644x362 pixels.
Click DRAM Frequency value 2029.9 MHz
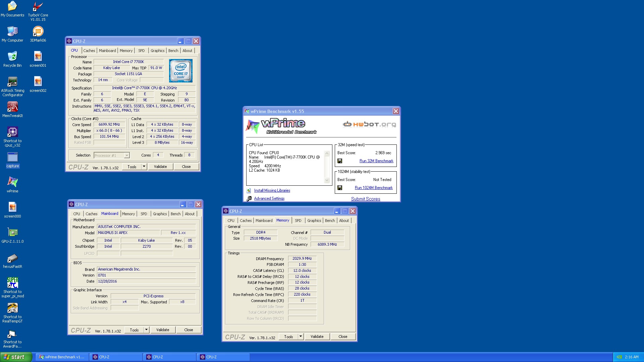click(302, 258)
